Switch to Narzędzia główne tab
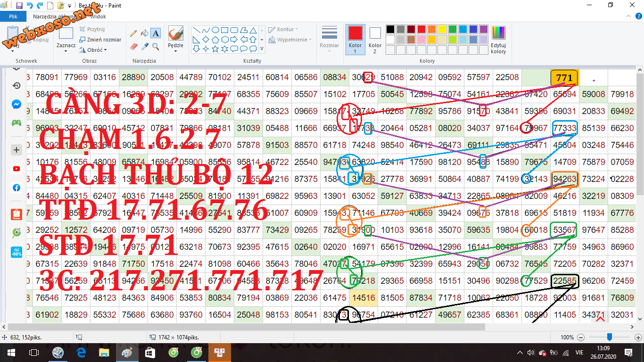This screenshot has height=362, width=644. [56, 16]
